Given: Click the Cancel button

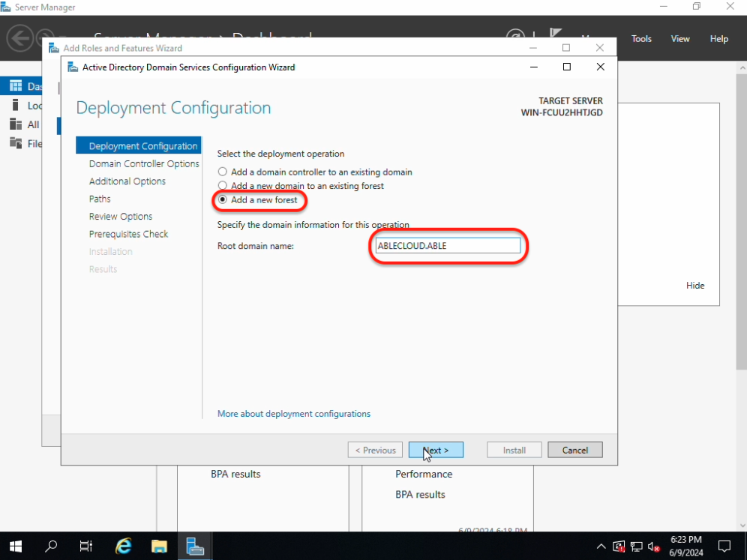Looking at the screenshot, I should point(575,450).
